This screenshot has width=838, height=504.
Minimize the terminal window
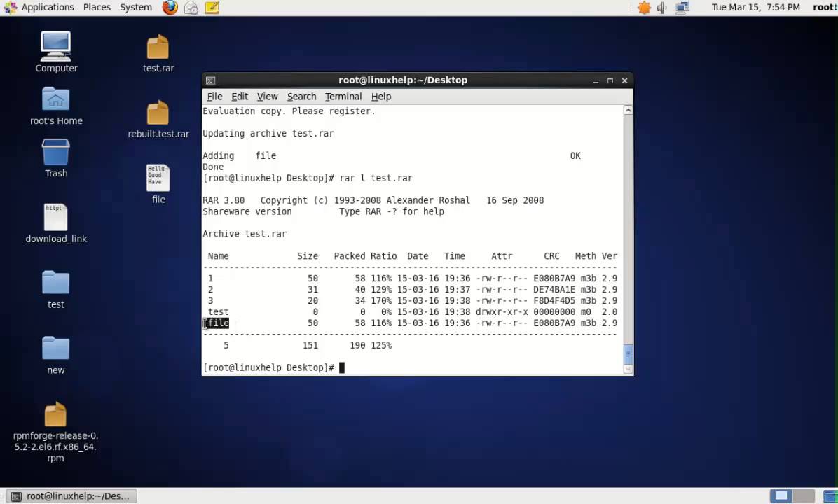(596, 80)
